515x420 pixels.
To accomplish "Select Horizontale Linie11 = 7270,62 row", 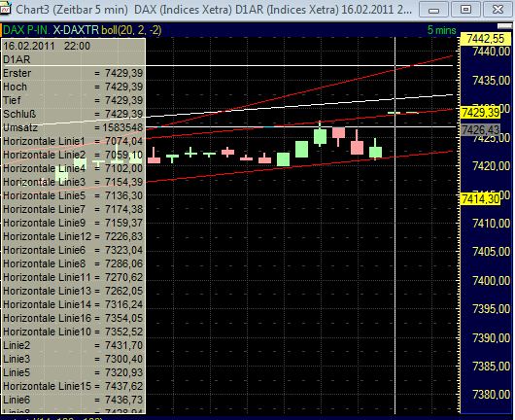I will coord(73,278).
